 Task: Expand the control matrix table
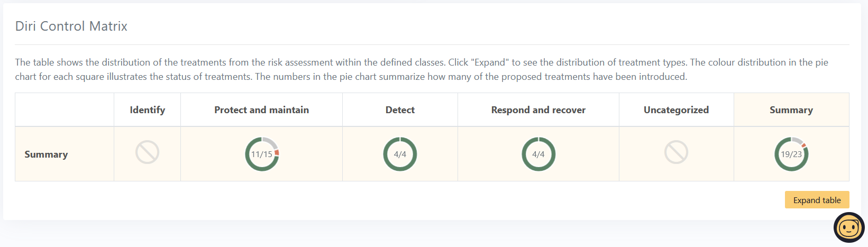tap(817, 200)
